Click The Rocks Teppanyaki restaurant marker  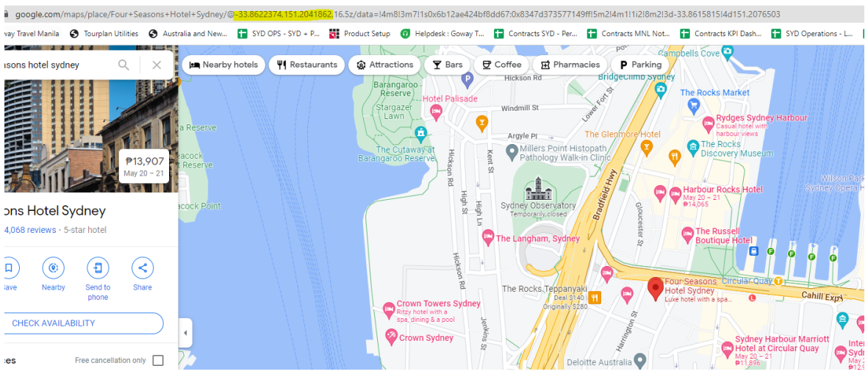tap(595, 298)
